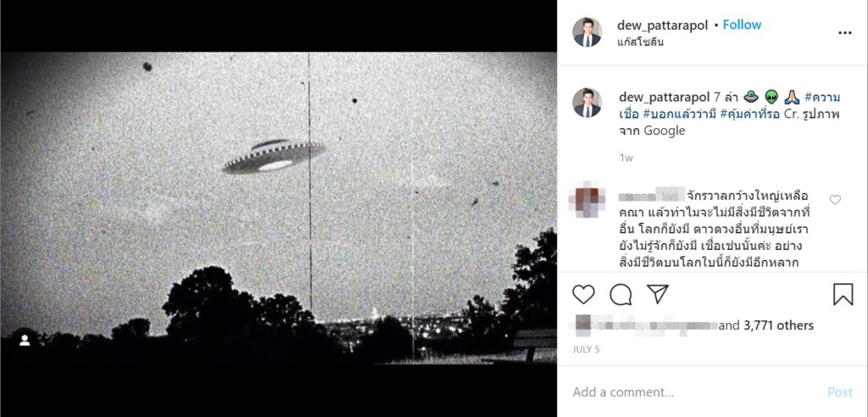Open comment bubble icon under post

point(620,295)
